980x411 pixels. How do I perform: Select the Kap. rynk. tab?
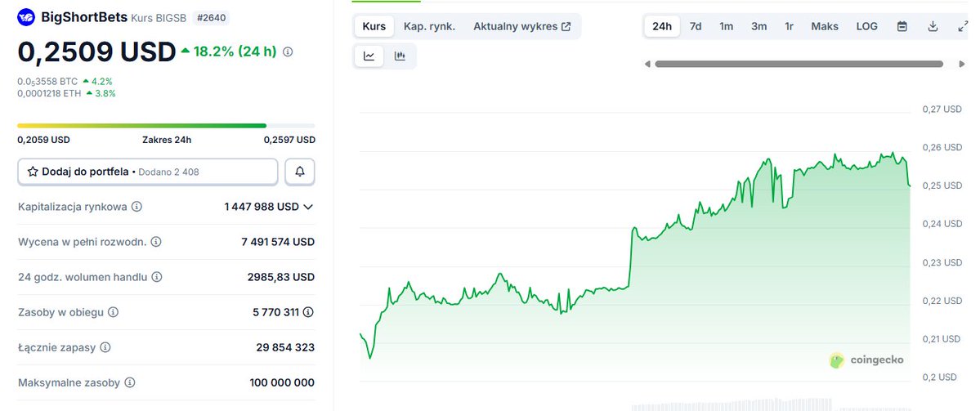429,26
